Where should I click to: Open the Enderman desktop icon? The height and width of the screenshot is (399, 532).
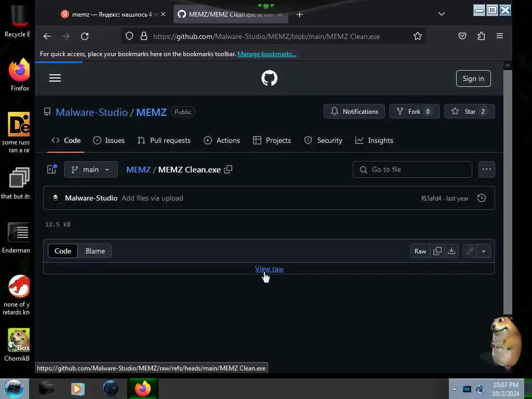[17, 237]
